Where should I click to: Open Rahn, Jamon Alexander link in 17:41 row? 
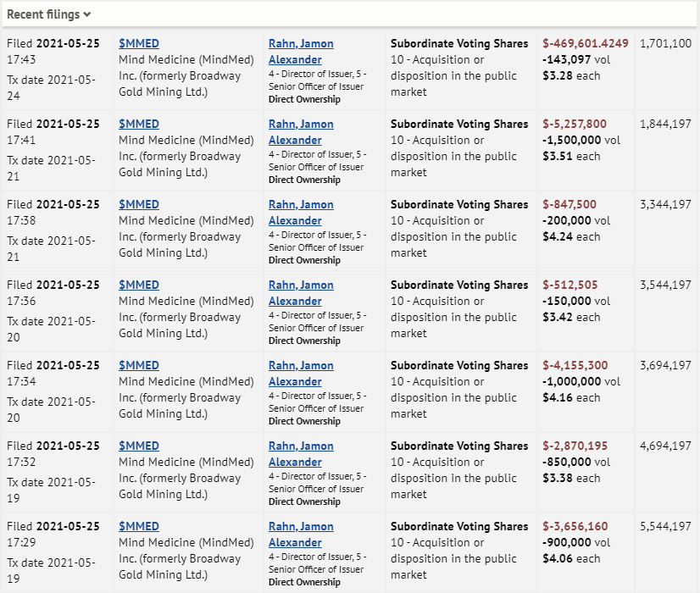(x=301, y=131)
